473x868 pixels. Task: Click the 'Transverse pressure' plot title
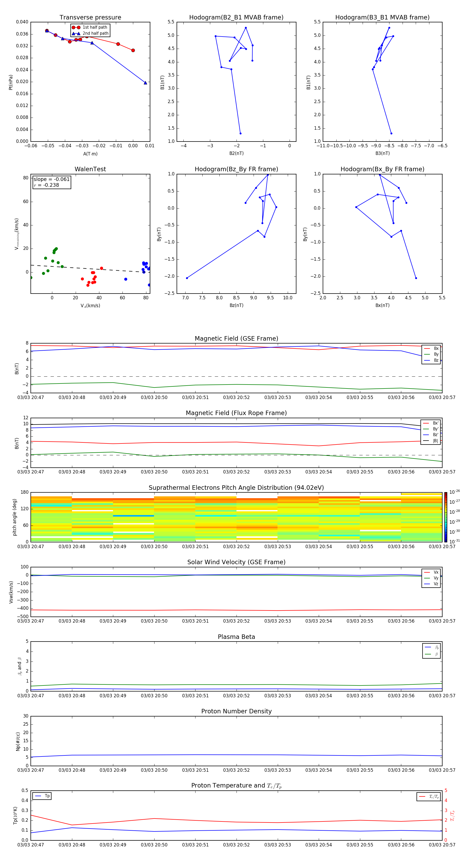click(90, 17)
